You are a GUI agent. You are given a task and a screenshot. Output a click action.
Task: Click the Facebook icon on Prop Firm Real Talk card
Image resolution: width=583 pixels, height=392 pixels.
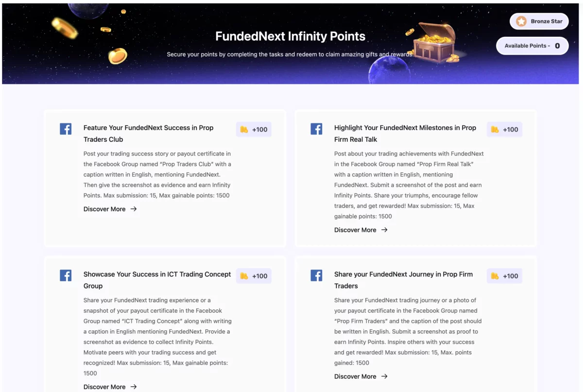coord(316,128)
